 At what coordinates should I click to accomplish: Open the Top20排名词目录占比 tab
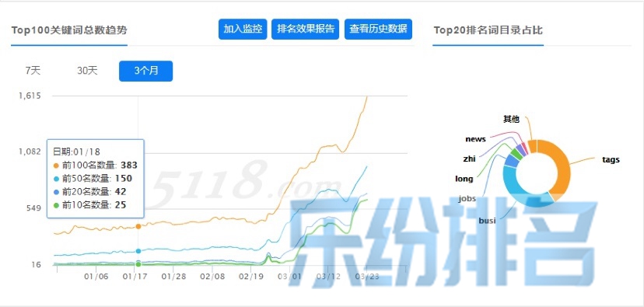coord(488,30)
